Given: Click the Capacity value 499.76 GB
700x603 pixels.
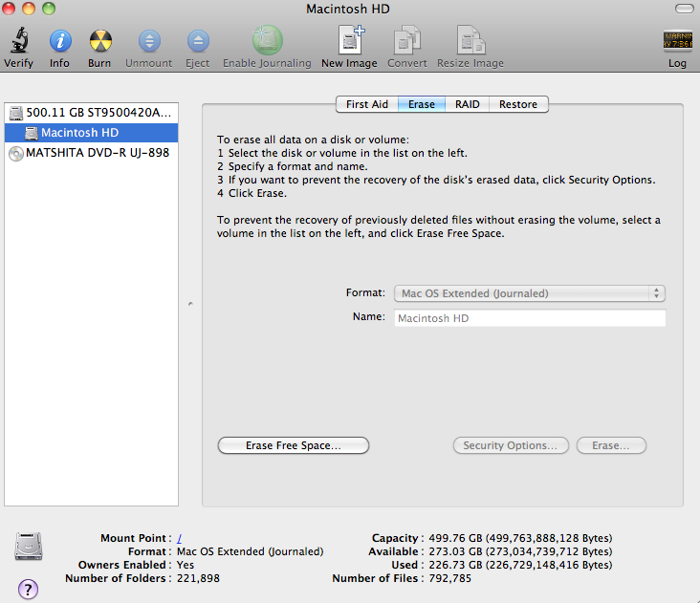Looking at the screenshot, I should (x=520, y=538).
